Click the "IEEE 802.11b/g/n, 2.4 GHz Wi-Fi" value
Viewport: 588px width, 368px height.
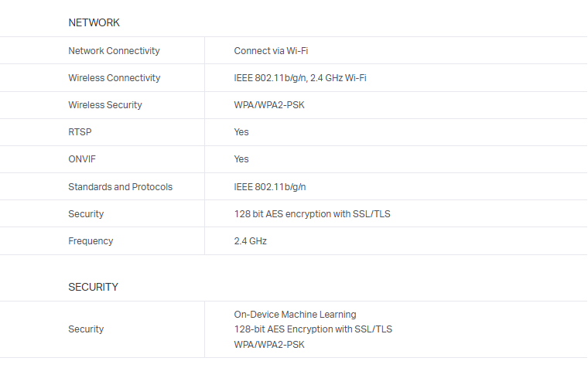click(x=300, y=78)
